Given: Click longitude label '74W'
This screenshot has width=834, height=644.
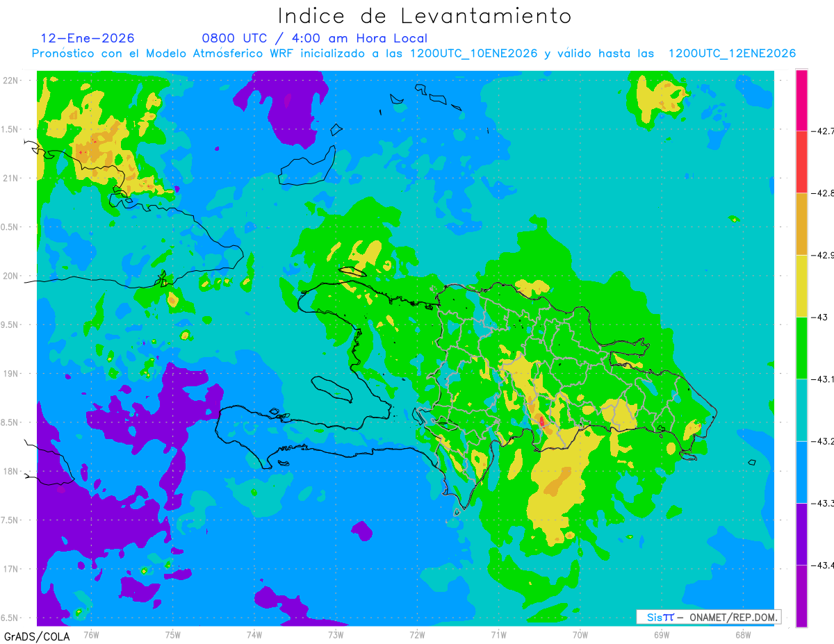Looking at the screenshot, I should pyautogui.click(x=254, y=634).
